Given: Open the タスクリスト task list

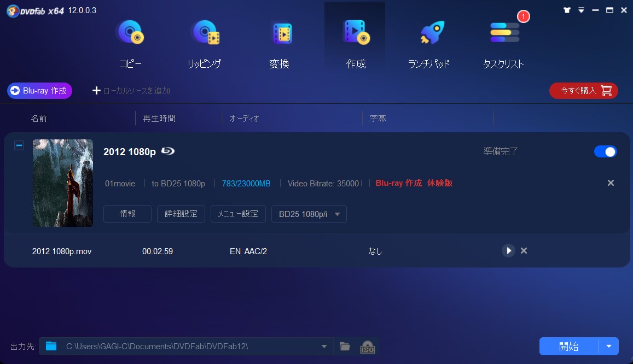Looking at the screenshot, I should tap(503, 44).
